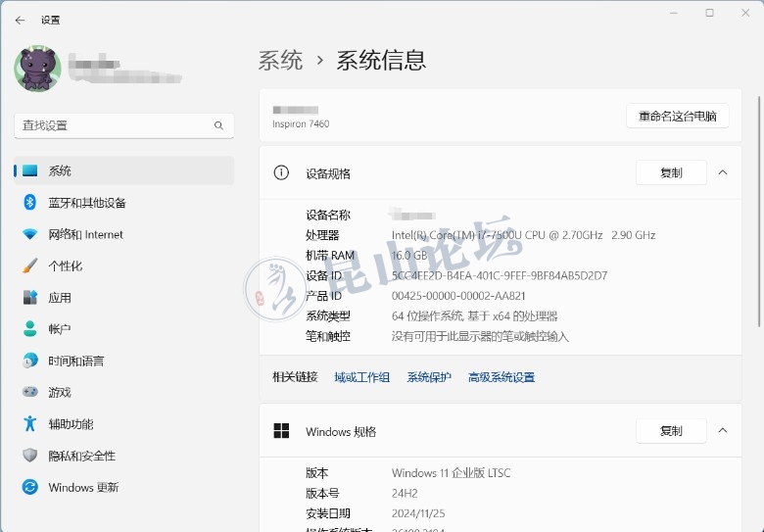Click the Accounts person icon
Image resolution: width=764 pixels, height=532 pixels.
[29, 329]
